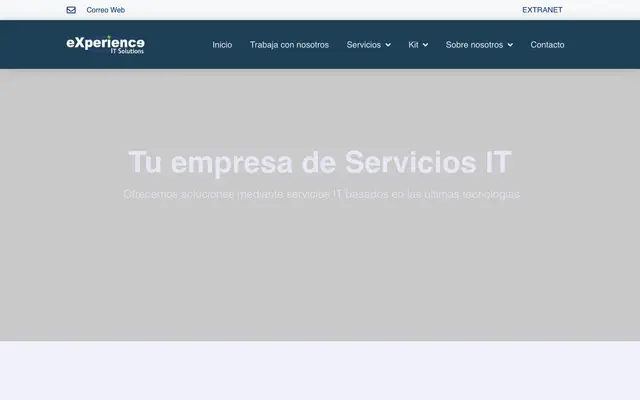Viewport: 640px width, 400px height.
Task: Select the Servicios menu item
Action: point(363,44)
